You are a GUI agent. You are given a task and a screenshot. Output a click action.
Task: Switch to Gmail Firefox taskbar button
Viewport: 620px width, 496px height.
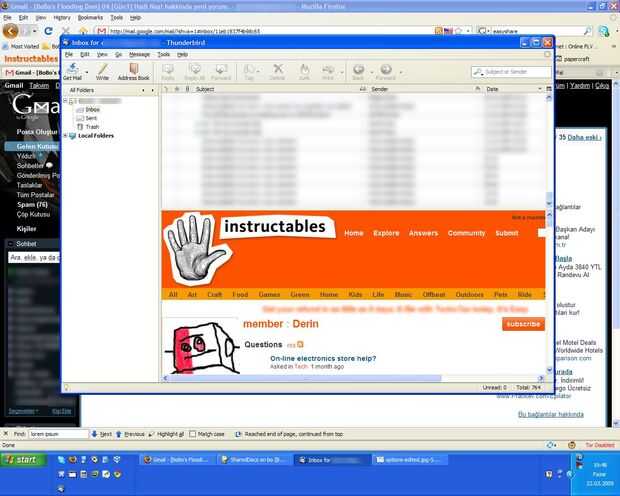176,460
